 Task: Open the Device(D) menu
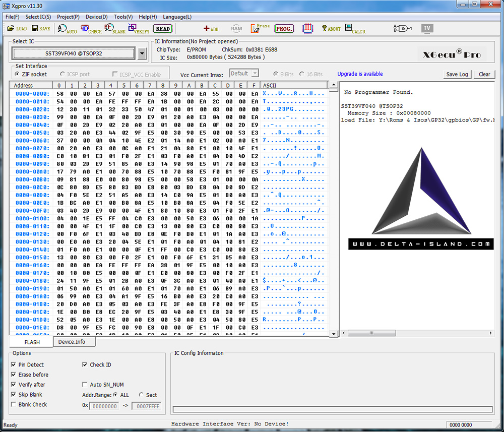[x=96, y=17]
